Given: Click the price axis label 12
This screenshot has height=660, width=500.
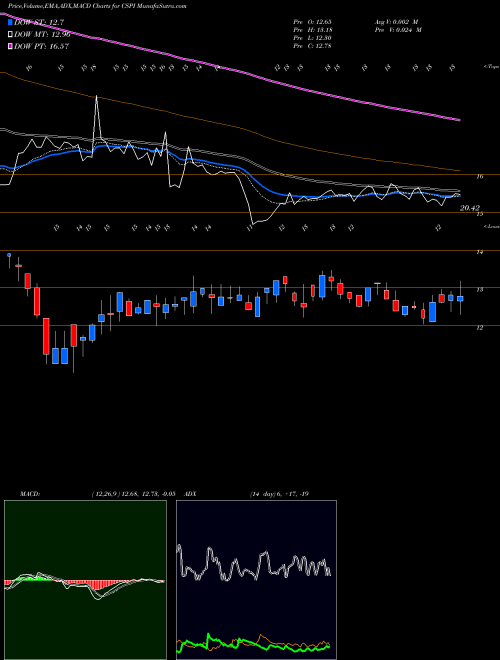Looking at the screenshot, I should click(x=479, y=327).
